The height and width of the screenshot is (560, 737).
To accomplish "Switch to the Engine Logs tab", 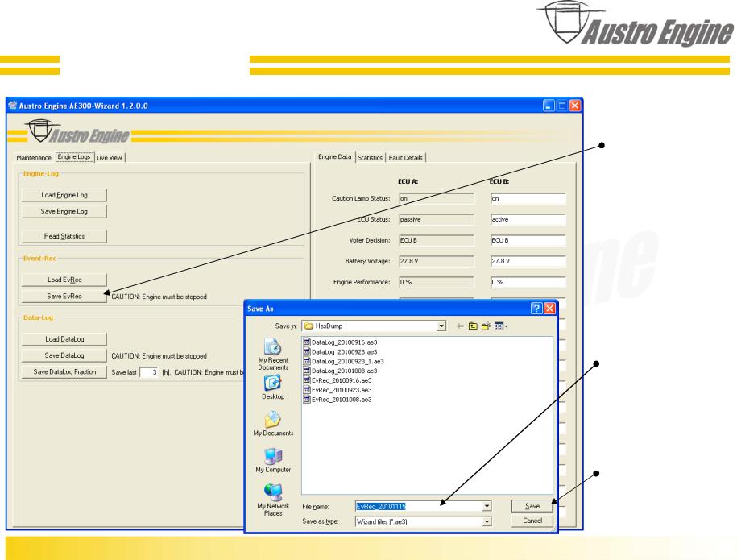I will (x=74, y=157).
